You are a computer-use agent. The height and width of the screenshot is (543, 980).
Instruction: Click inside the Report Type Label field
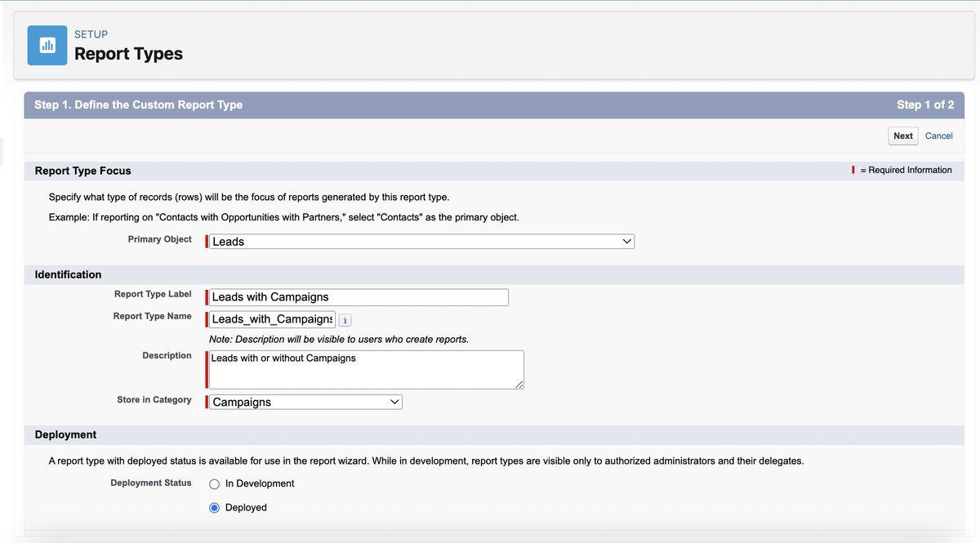pyautogui.click(x=357, y=296)
